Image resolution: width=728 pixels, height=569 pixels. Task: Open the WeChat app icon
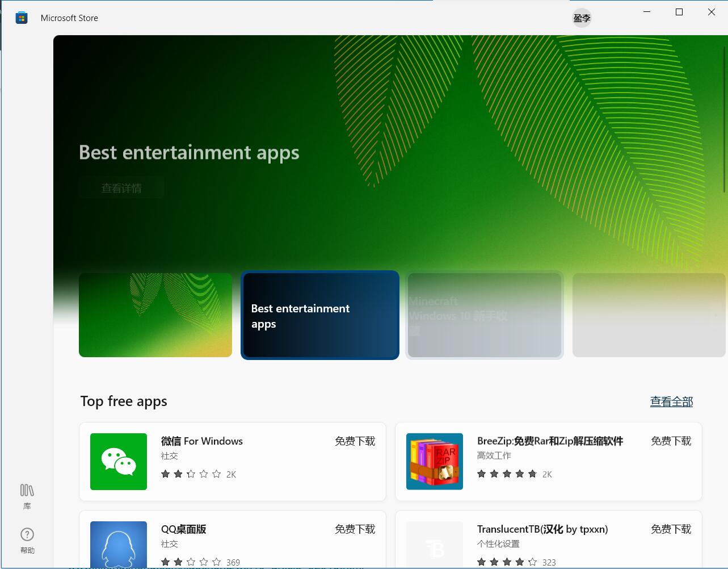[x=119, y=462]
